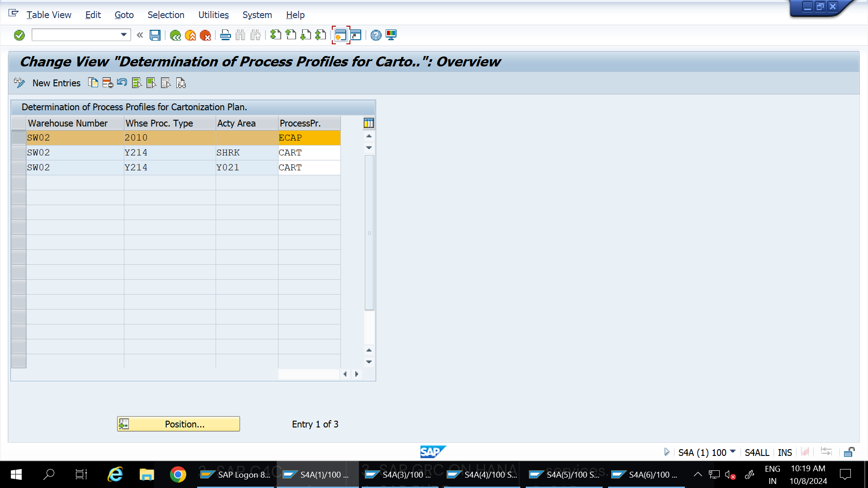Click the green Back arrow icon
Image resolution: width=868 pixels, height=488 pixels.
[x=176, y=35]
